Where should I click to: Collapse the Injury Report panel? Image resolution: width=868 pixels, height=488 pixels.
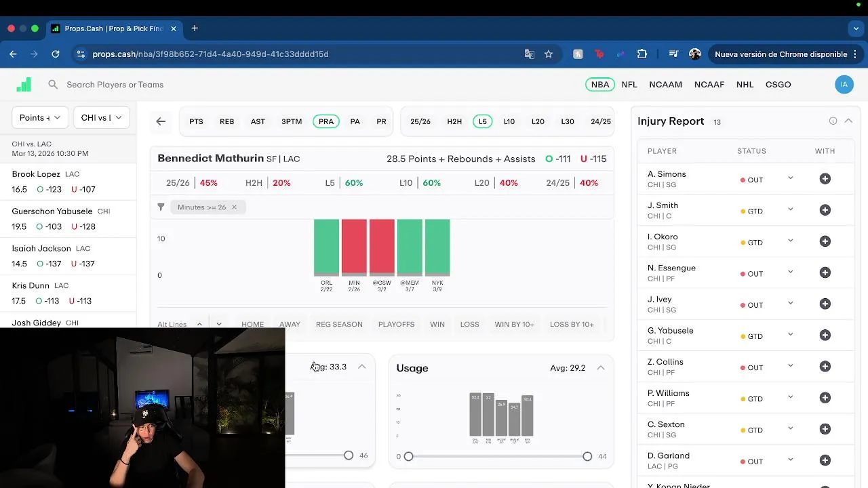pyautogui.click(x=848, y=121)
